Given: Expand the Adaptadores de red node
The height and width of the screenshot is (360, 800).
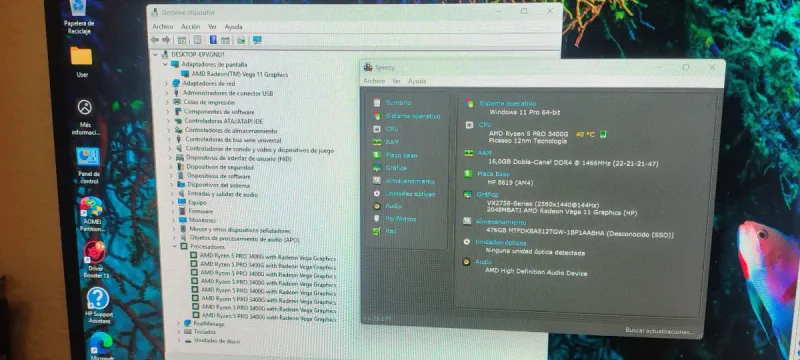Looking at the screenshot, I should (x=166, y=83).
